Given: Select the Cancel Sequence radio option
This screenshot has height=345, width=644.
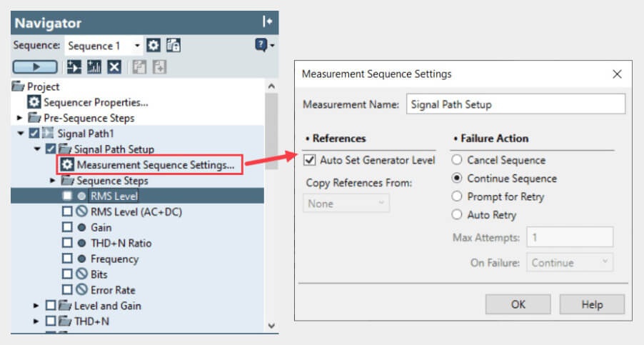Looking at the screenshot, I should 457,160.
